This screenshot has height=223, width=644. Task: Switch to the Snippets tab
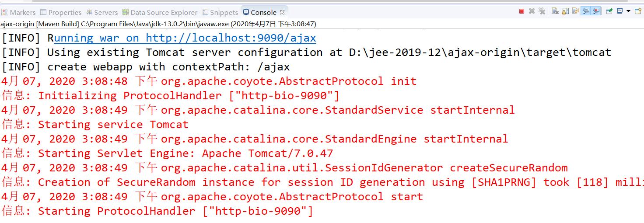coord(220,12)
